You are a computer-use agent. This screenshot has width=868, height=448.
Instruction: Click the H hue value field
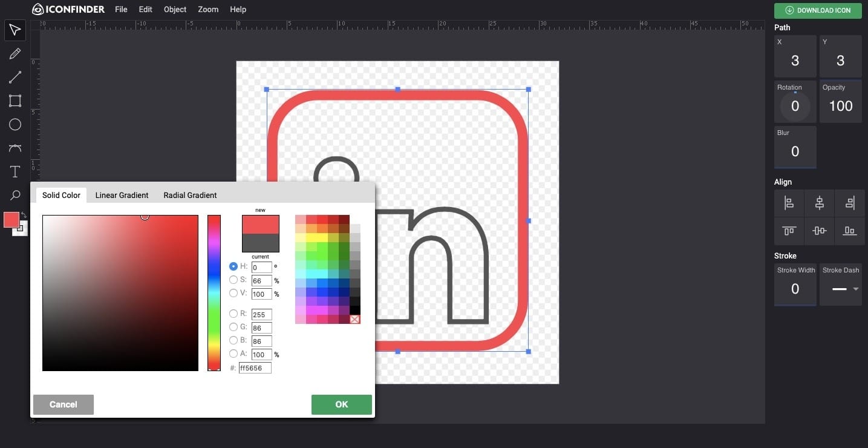[261, 267]
